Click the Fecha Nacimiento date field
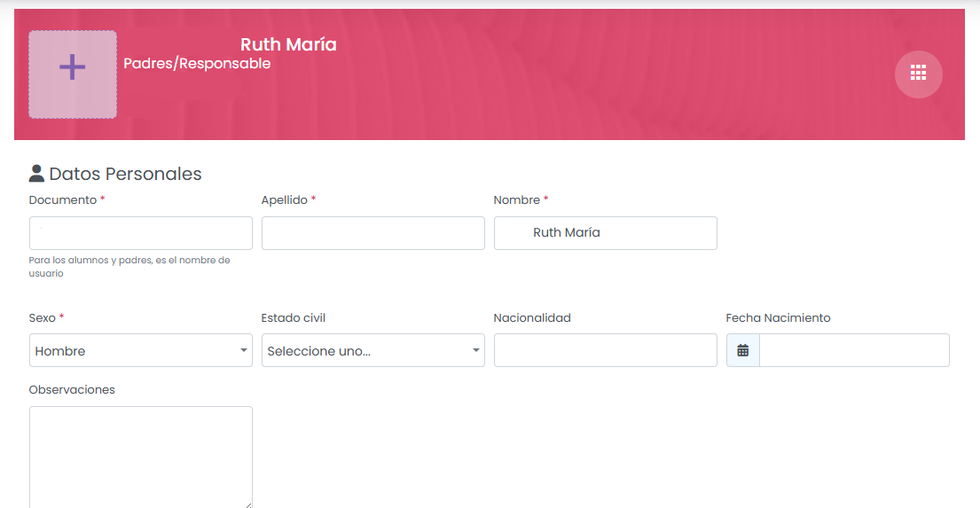Viewport: 980px width, 508px height. pos(854,350)
